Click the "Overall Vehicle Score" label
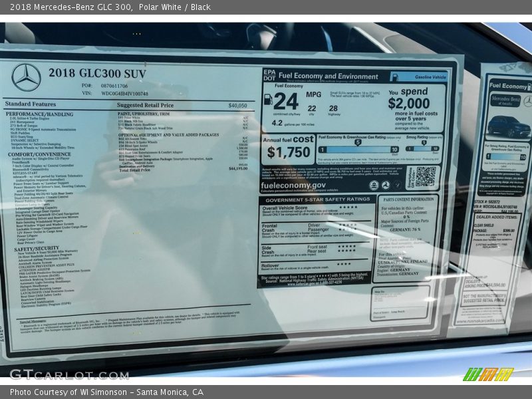This screenshot has height=399, width=532. 285,207
